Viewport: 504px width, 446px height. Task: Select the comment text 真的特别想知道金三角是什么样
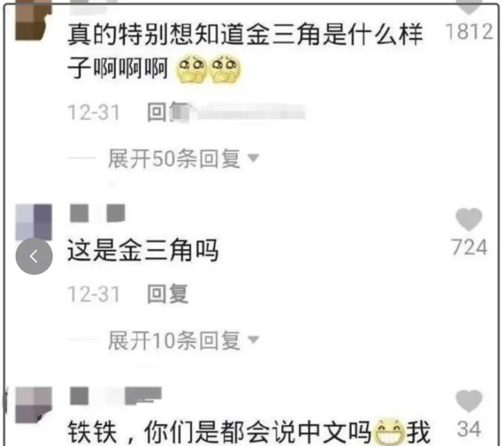coord(245,34)
